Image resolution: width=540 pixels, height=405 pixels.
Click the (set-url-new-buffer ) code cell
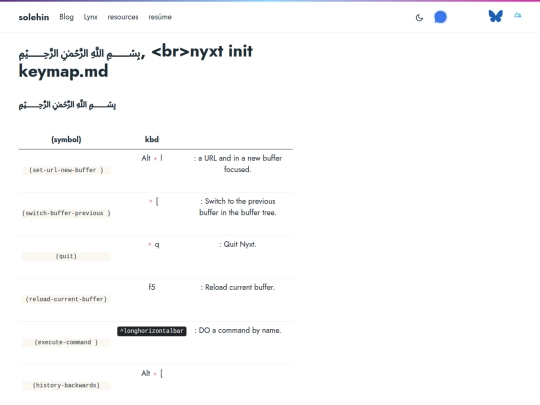point(66,170)
